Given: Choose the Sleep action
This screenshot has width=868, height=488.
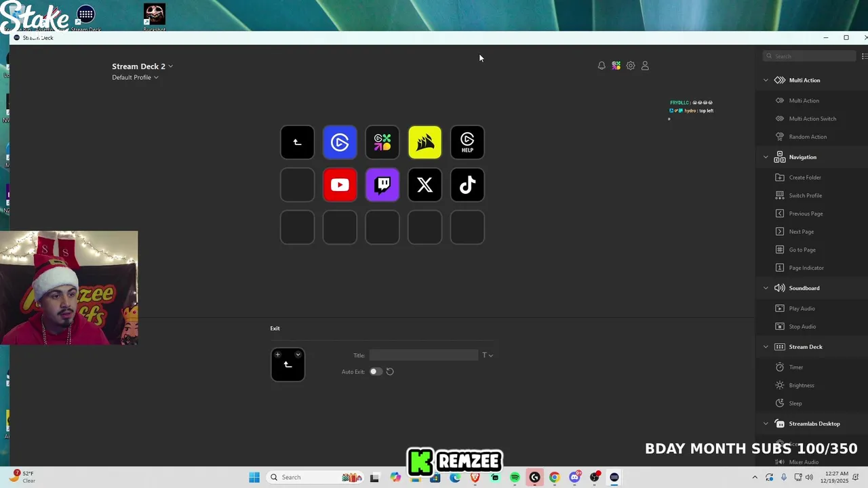Looking at the screenshot, I should coord(795,403).
